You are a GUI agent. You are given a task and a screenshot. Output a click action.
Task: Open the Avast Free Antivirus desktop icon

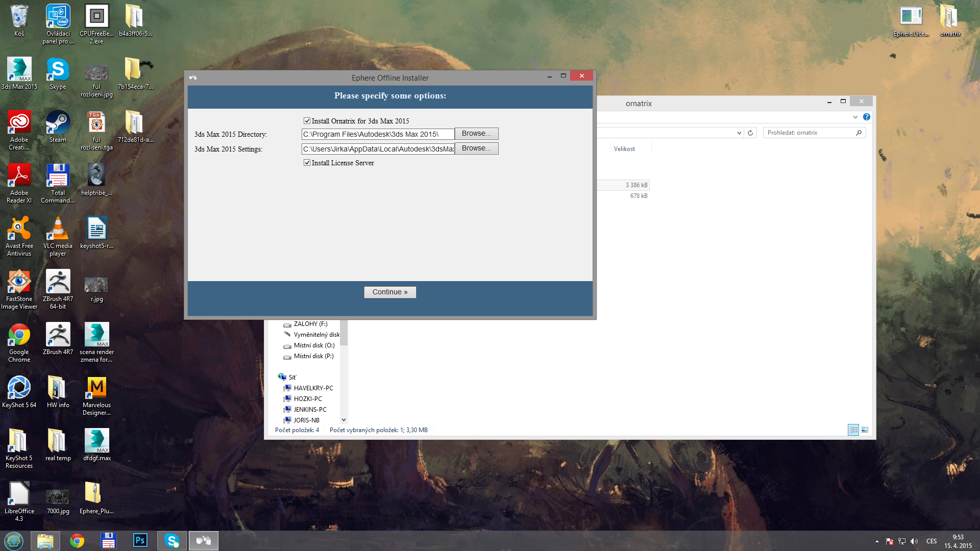coord(19,236)
